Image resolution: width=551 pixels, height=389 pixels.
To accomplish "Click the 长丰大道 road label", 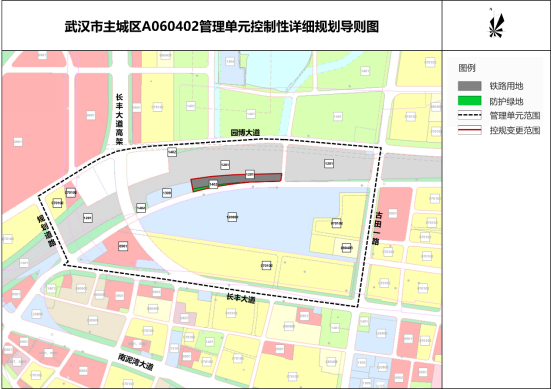I will 241,298.
